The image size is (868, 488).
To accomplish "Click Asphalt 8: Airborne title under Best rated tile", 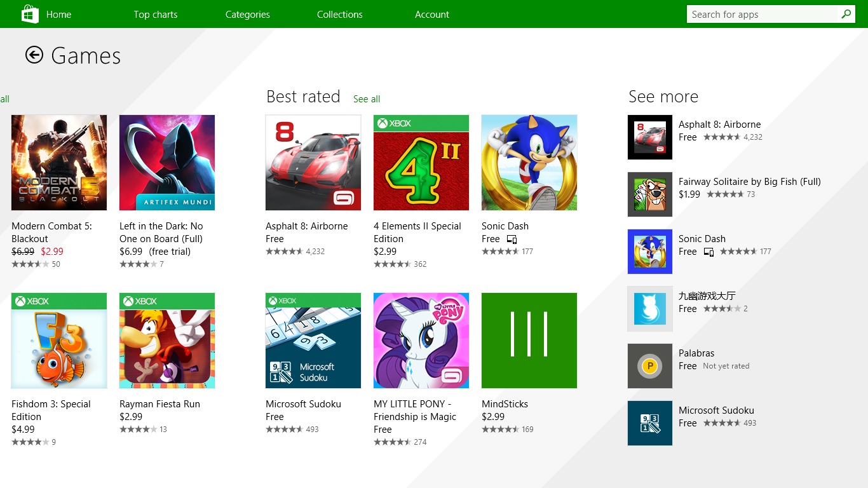I will [x=307, y=226].
